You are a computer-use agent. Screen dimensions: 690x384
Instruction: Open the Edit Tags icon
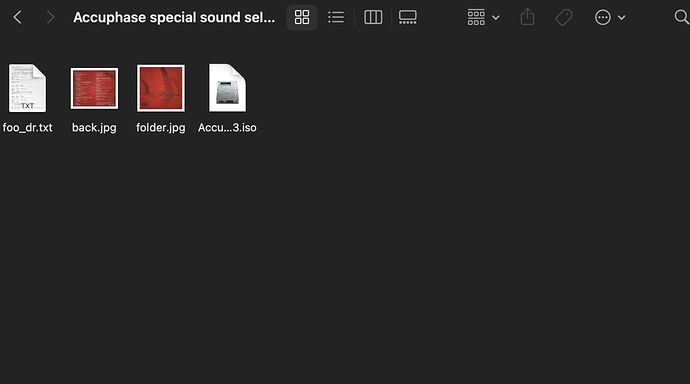[x=564, y=18]
